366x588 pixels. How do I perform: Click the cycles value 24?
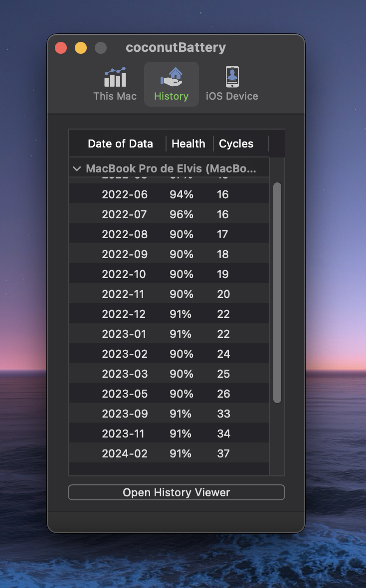coord(223,354)
